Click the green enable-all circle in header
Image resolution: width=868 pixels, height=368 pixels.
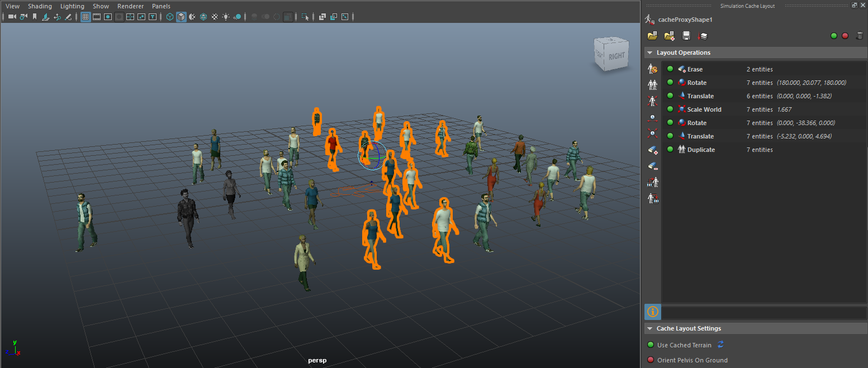pos(834,36)
